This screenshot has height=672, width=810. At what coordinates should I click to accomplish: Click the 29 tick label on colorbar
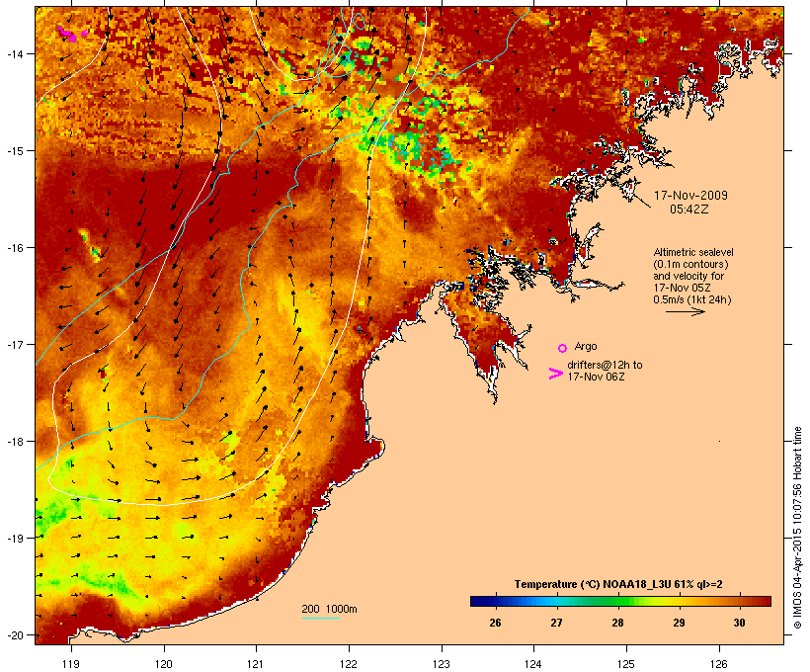click(679, 623)
